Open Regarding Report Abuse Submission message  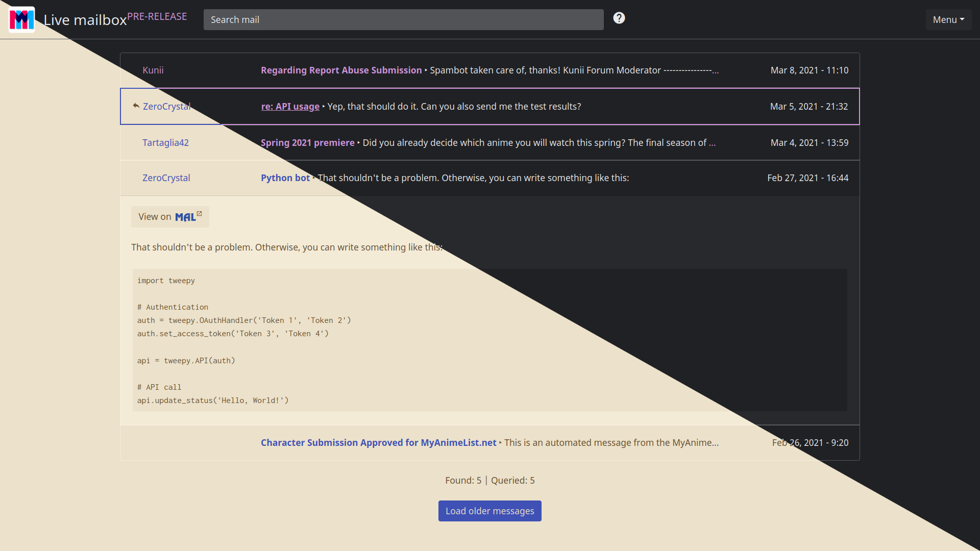pos(341,70)
